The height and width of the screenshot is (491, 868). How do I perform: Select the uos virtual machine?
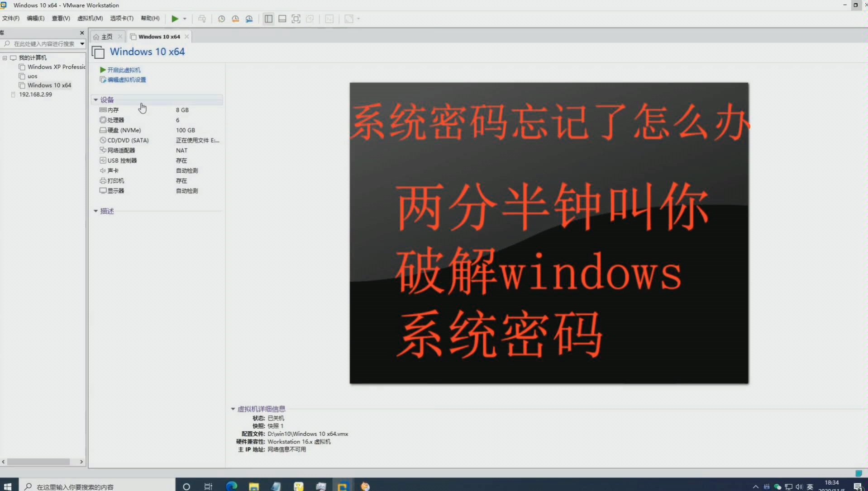point(28,76)
